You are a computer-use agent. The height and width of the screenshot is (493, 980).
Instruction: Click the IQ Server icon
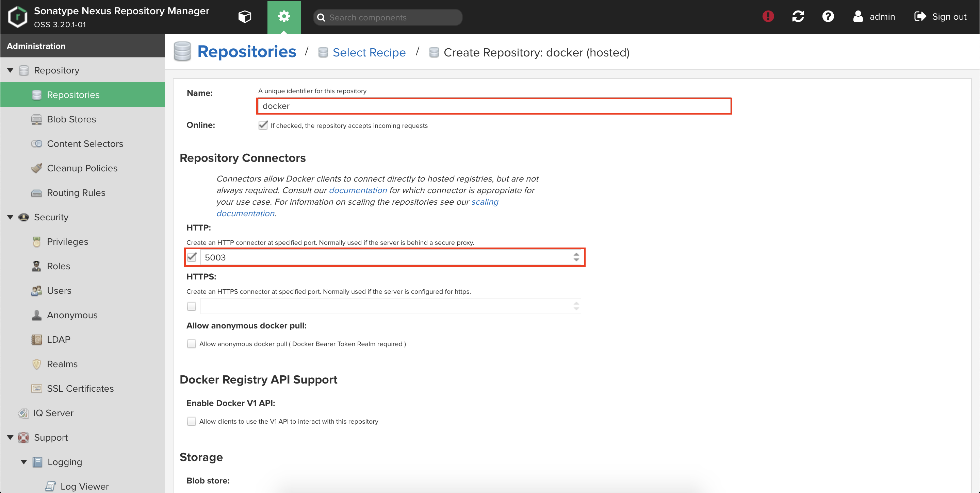pyautogui.click(x=23, y=413)
